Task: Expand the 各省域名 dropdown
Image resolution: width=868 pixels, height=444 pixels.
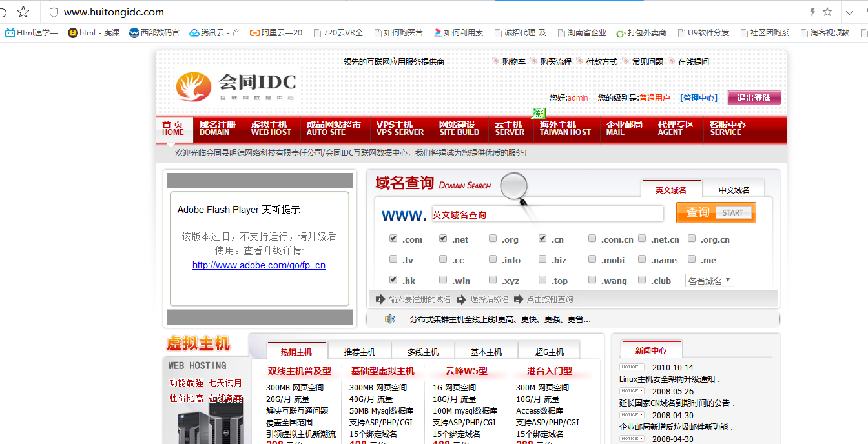Action: [x=709, y=281]
